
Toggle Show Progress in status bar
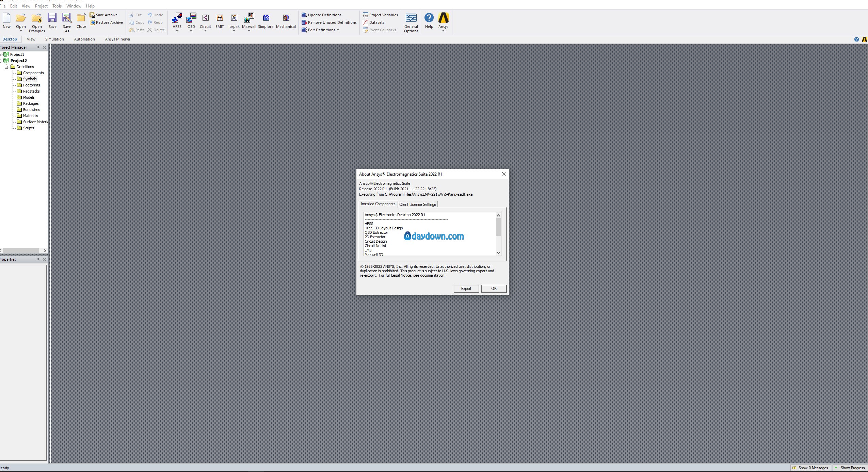point(849,468)
